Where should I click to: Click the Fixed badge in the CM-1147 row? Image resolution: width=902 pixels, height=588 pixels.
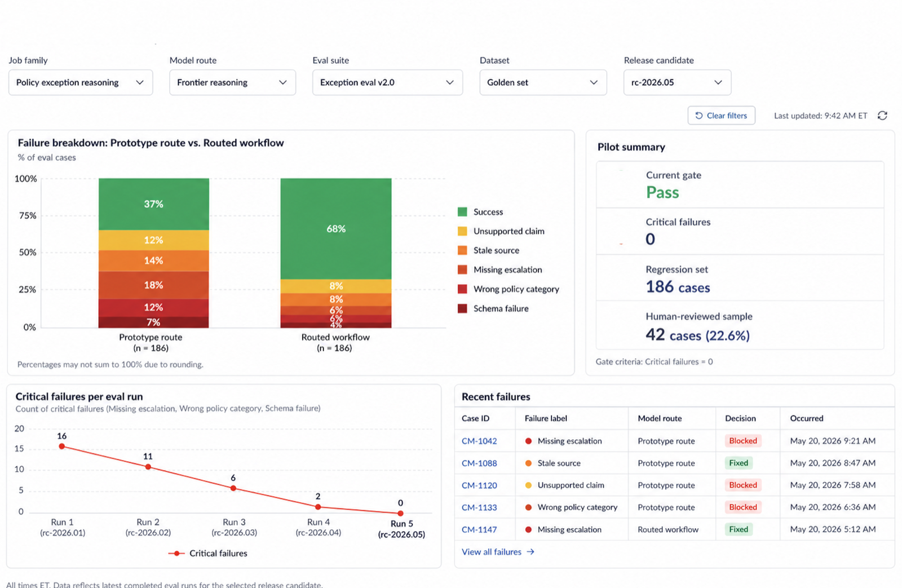[x=739, y=529]
